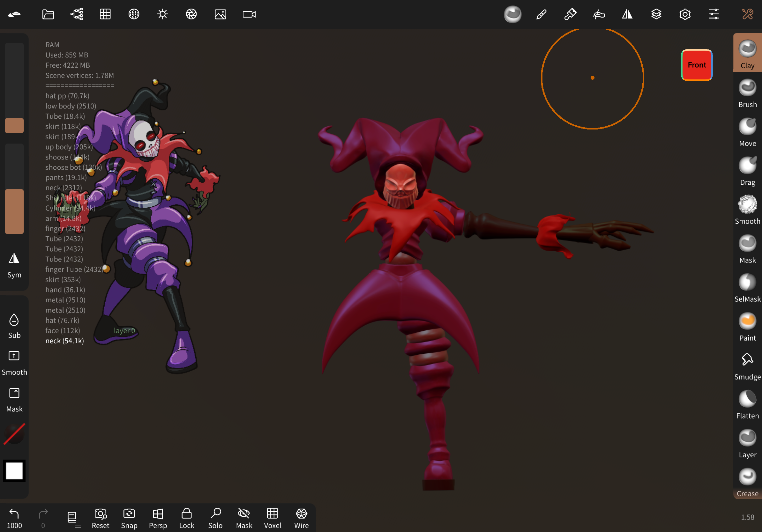Open the Layers stack menu
This screenshot has width=762, height=532.
[656, 14]
